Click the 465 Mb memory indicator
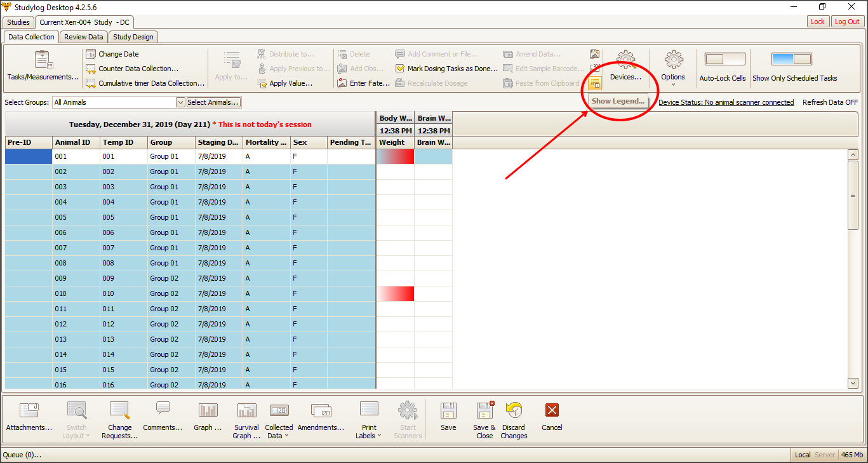868x463 pixels. click(852, 455)
